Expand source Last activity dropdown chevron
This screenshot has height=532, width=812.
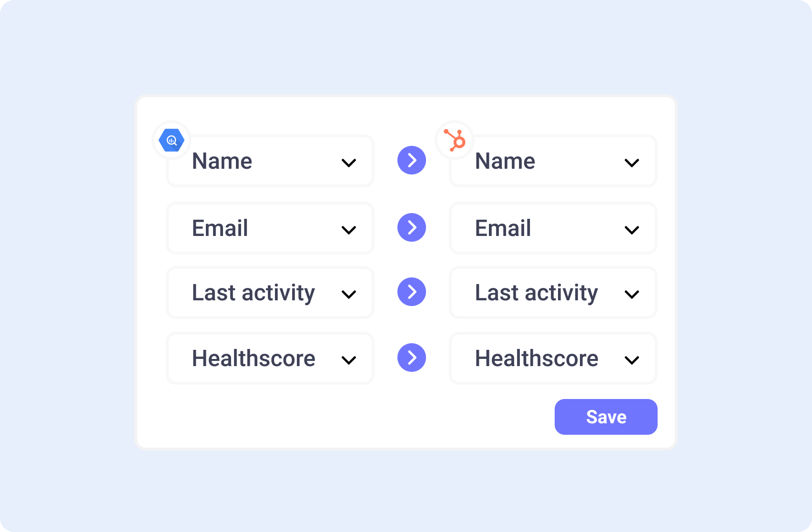click(349, 295)
